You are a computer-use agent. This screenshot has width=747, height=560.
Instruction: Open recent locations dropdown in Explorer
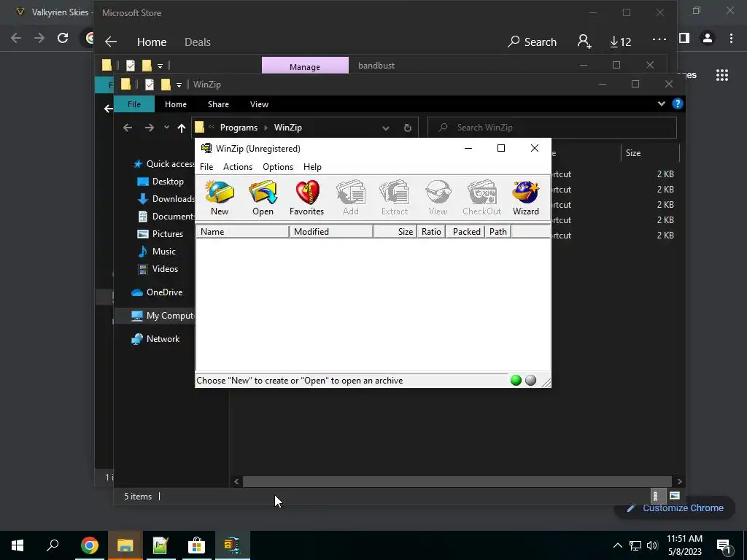pos(166,128)
